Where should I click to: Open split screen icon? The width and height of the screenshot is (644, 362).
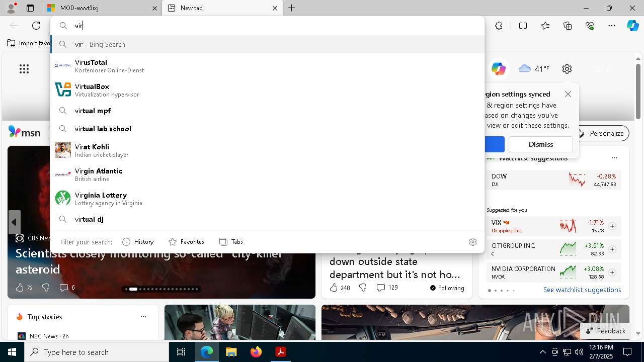[523, 26]
